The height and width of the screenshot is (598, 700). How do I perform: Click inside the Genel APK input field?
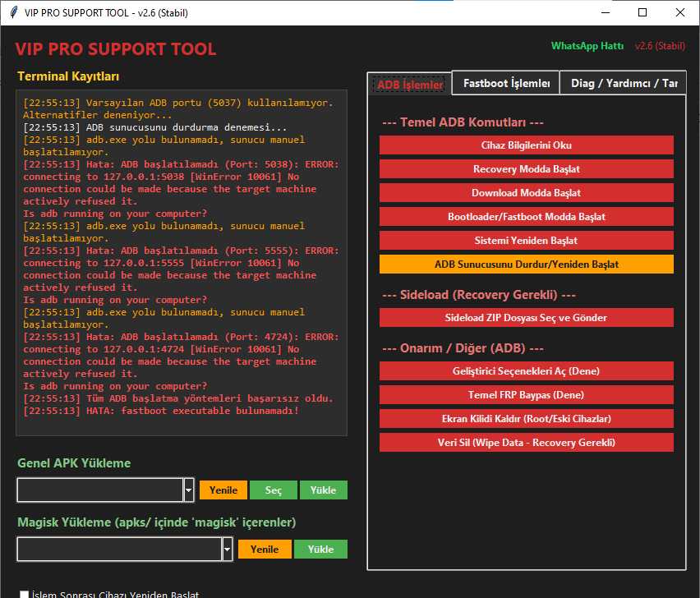pos(99,490)
